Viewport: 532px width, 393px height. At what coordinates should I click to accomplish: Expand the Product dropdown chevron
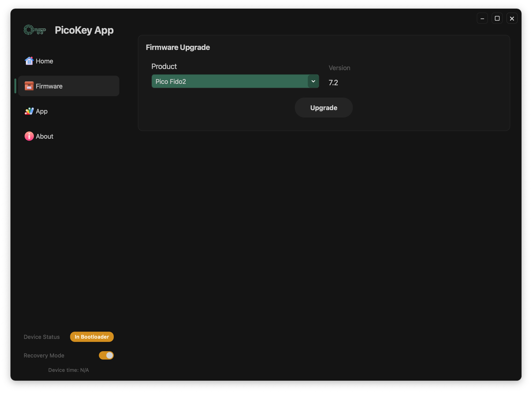[x=313, y=81]
